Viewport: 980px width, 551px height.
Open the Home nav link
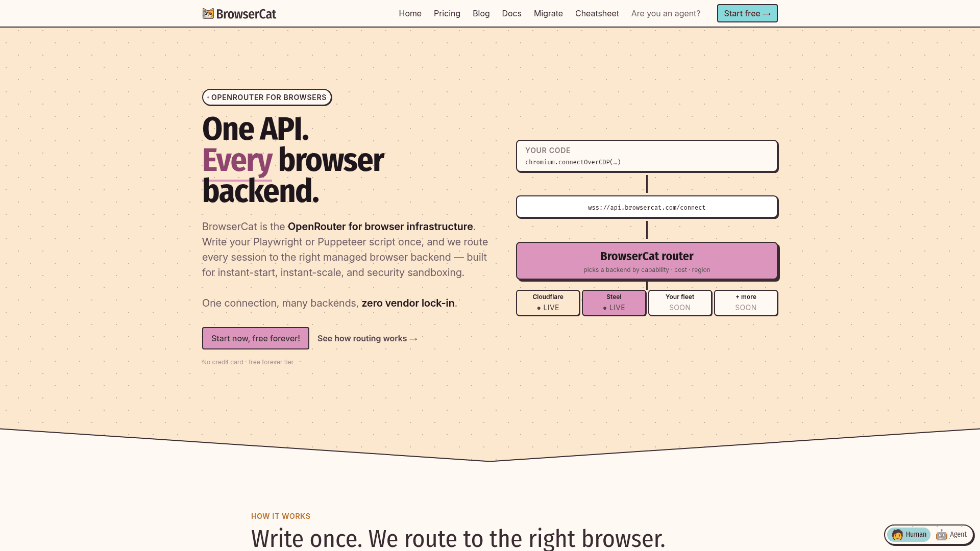410,13
